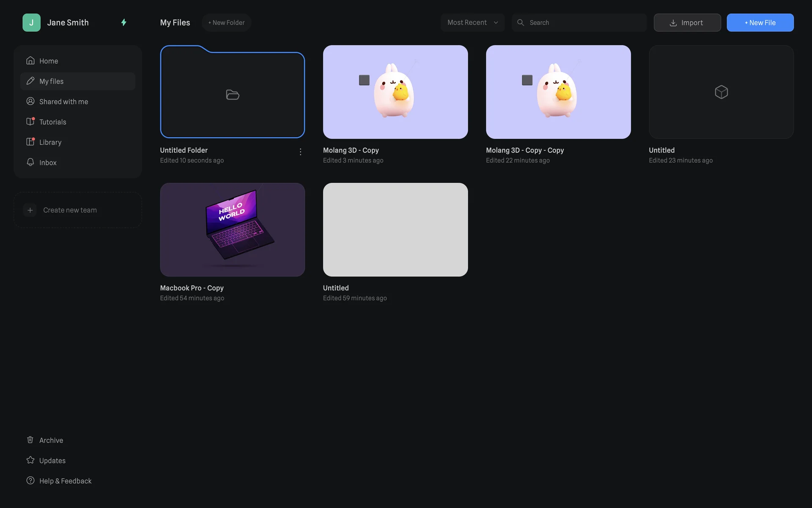Open the Archive trash icon
The height and width of the screenshot is (508, 812).
click(x=30, y=440)
